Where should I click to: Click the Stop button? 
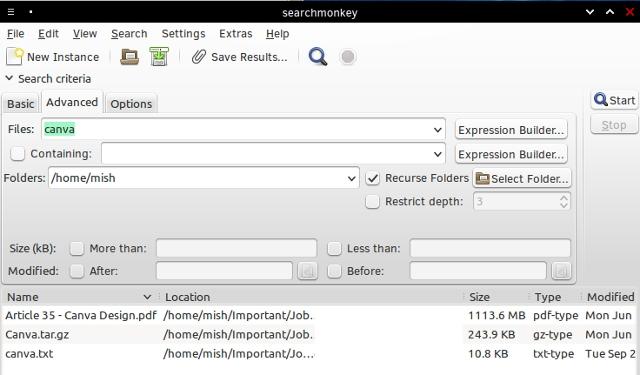(x=614, y=124)
